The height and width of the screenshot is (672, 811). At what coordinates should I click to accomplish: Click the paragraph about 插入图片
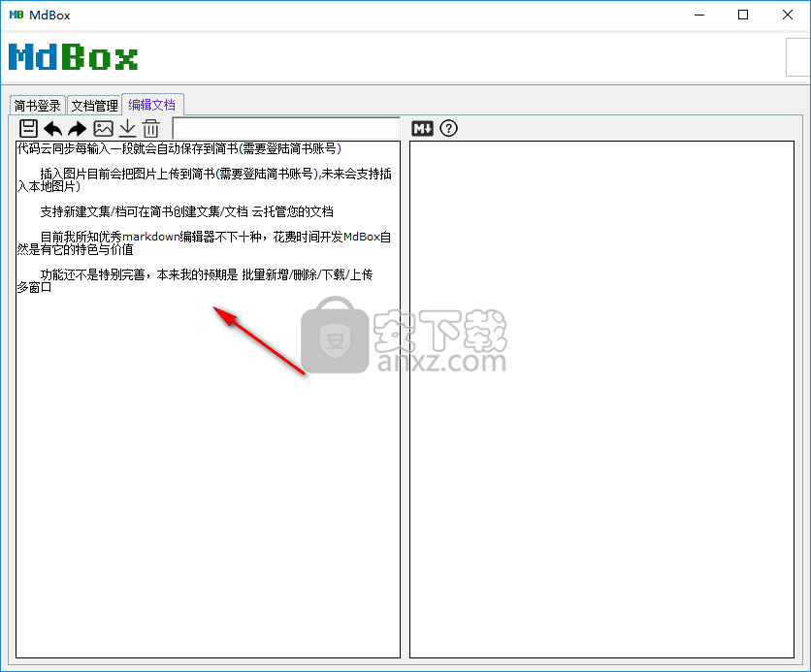coord(205,180)
